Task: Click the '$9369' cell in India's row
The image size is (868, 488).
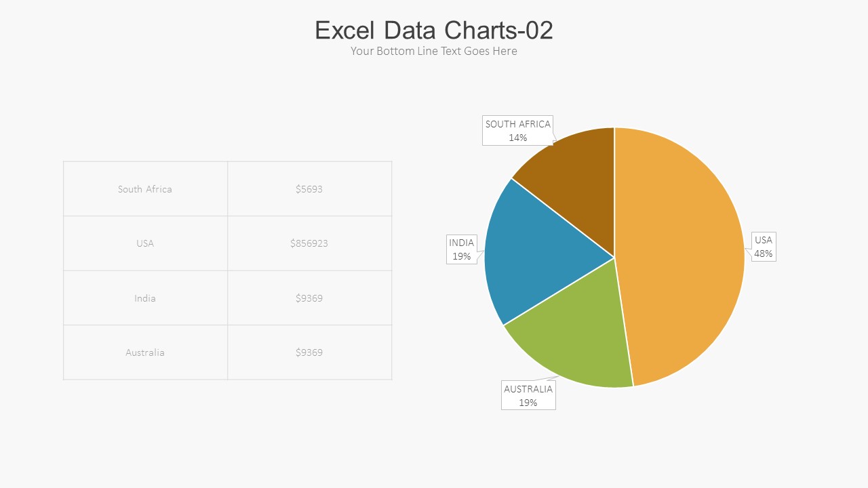Action: coord(309,298)
